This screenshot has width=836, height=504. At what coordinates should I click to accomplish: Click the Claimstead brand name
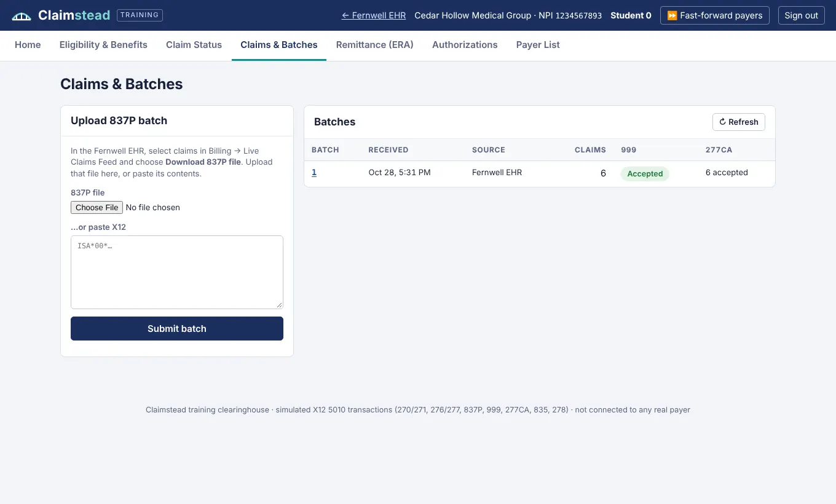click(74, 15)
